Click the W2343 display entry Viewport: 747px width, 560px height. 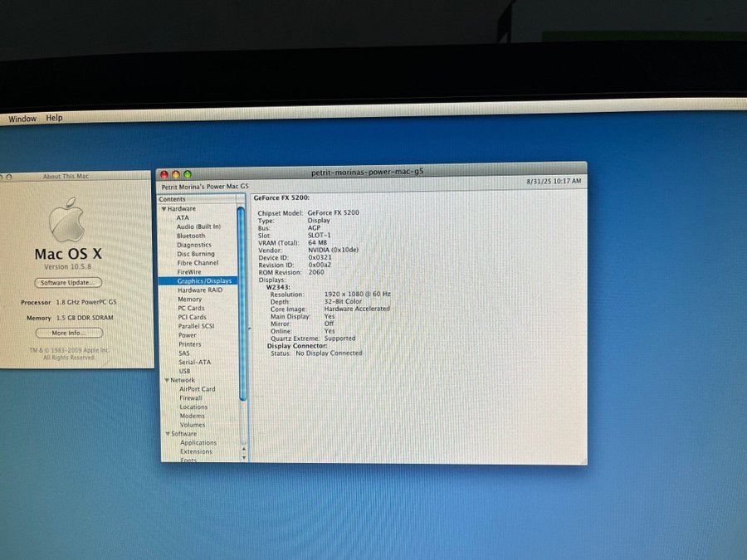278,287
